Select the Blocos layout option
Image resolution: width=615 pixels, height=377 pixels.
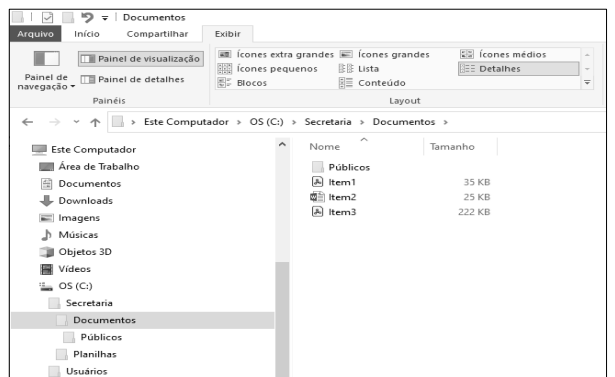tap(242, 83)
